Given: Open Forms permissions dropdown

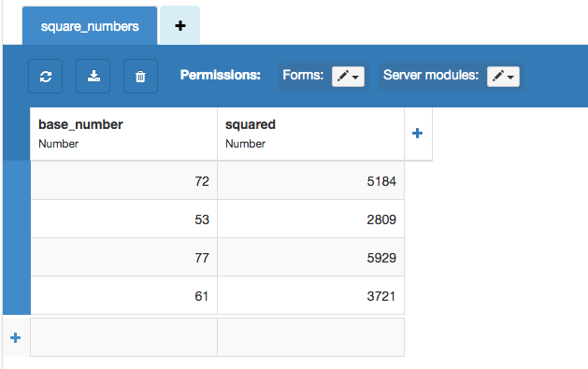Looking at the screenshot, I should (x=348, y=77).
